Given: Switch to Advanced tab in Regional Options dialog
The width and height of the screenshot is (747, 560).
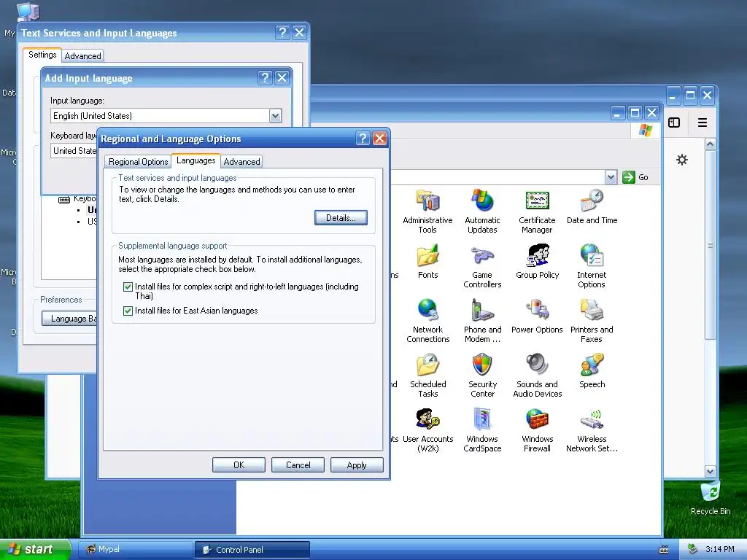Looking at the screenshot, I should (242, 162).
